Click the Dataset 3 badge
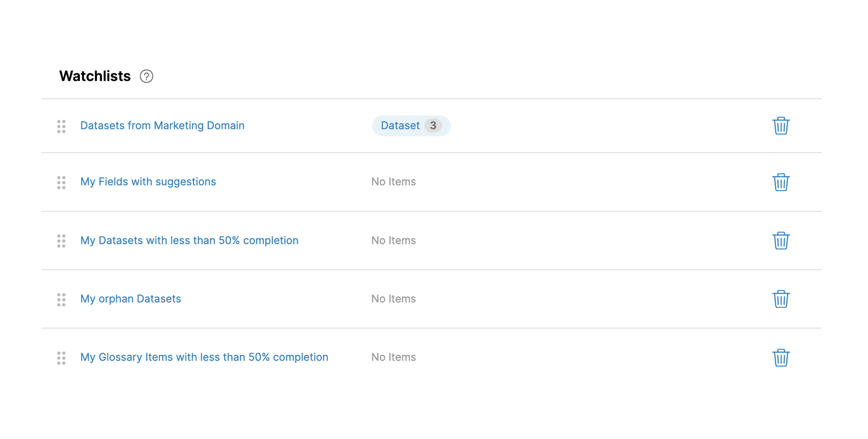This screenshot has width=868, height=439. coord(411,125)
